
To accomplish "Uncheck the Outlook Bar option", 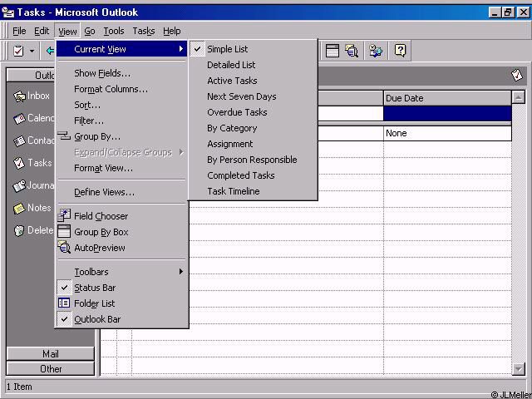I will click(96, 319).
